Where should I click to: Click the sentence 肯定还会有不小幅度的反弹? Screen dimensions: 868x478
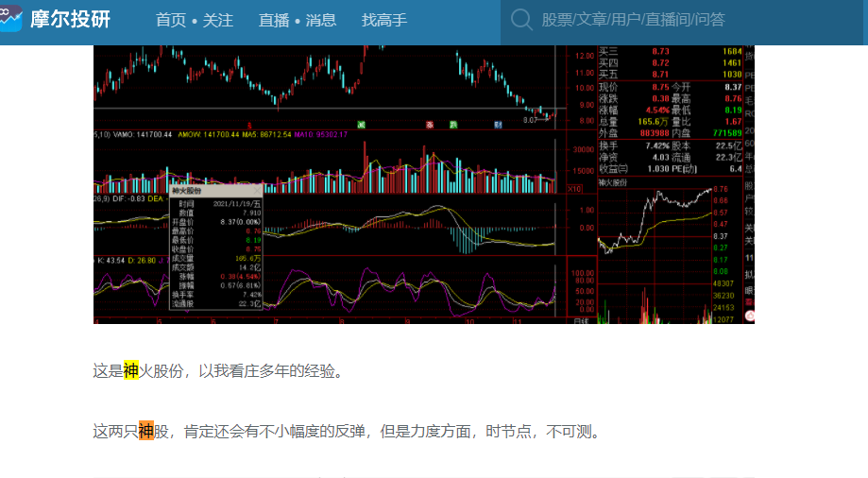[274, 431]
